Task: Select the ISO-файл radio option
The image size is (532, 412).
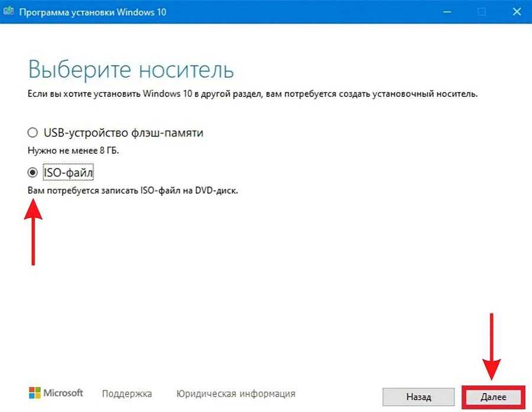Action: click(x=33, y=173)
